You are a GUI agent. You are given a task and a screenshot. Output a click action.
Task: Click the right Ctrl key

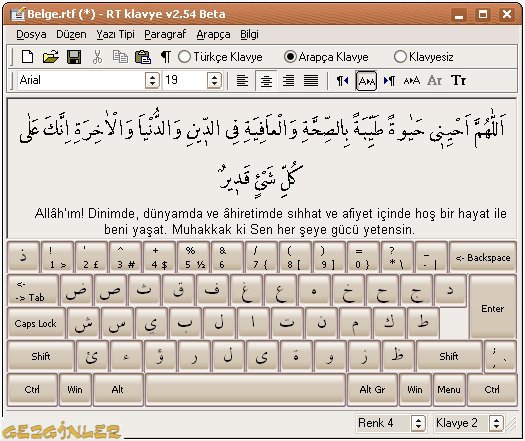click(492, 389)
